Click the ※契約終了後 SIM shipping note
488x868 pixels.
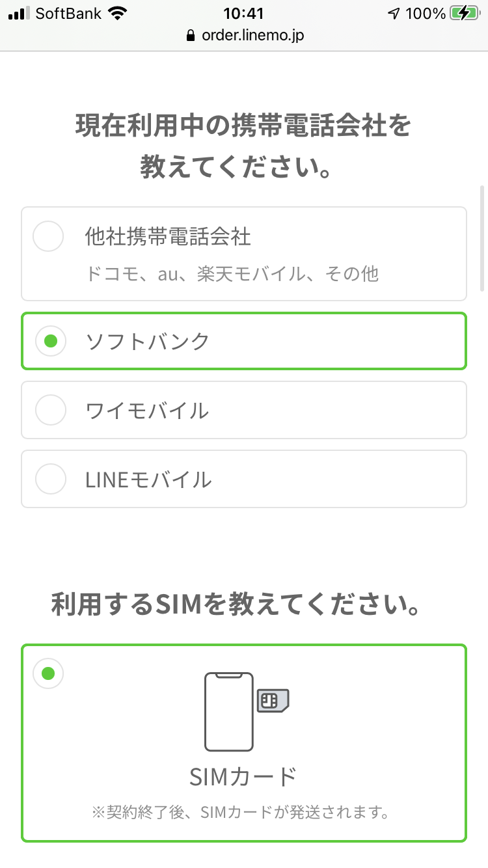243,812
